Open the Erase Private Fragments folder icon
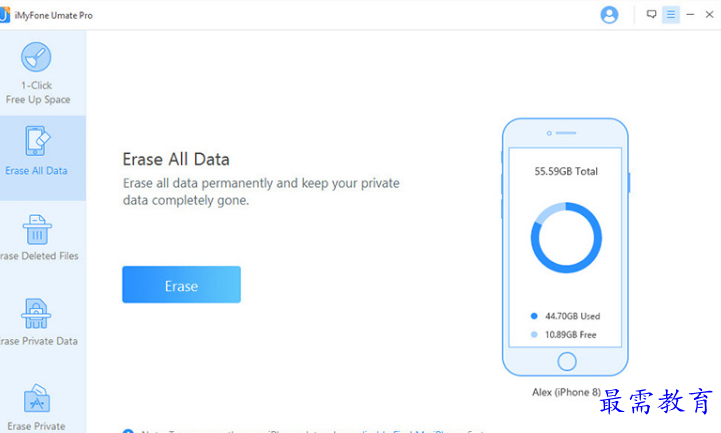Viewport: 721px width, 433px height. [36, 399]
